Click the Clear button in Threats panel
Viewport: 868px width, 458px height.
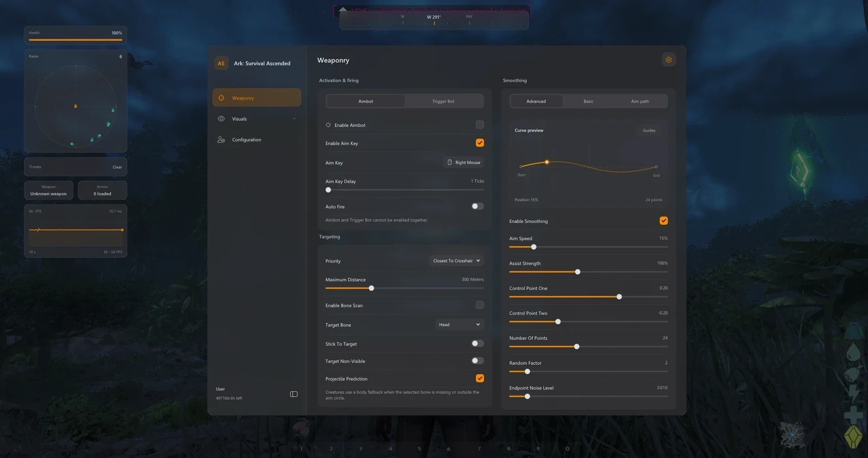tap(117, 167)
